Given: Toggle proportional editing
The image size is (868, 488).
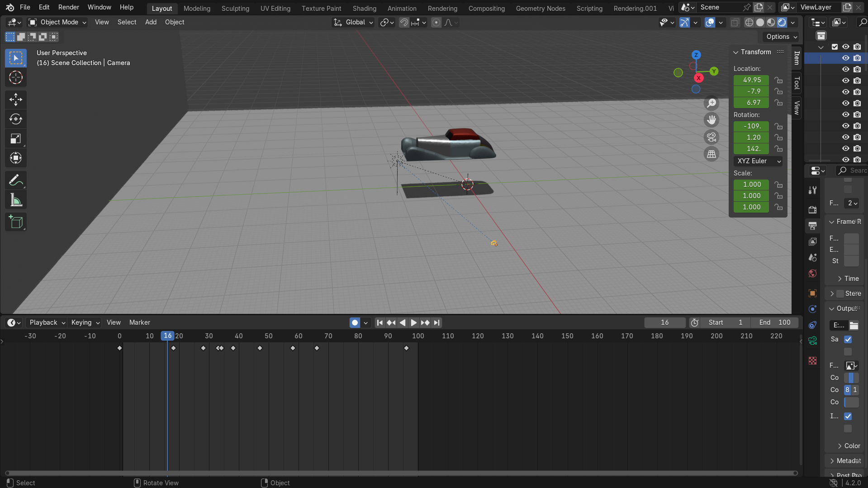Looking at the screenshot, I should 436,22.
